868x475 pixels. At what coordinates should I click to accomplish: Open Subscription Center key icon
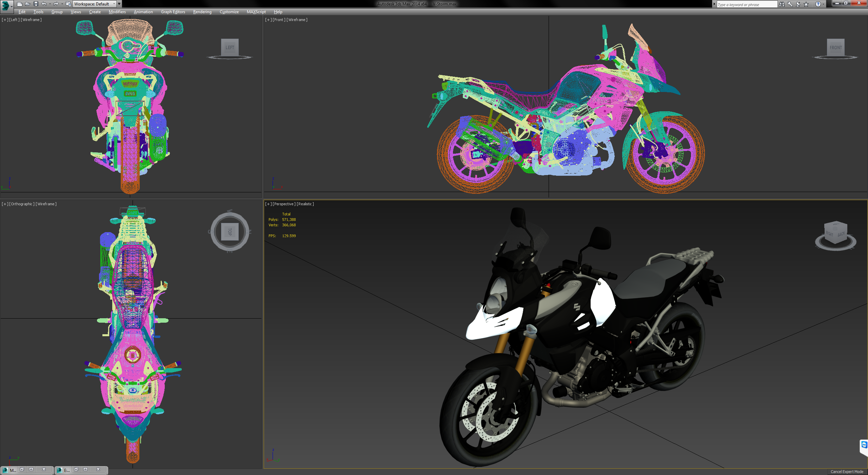pyautogui.click(x=790, y=4)
